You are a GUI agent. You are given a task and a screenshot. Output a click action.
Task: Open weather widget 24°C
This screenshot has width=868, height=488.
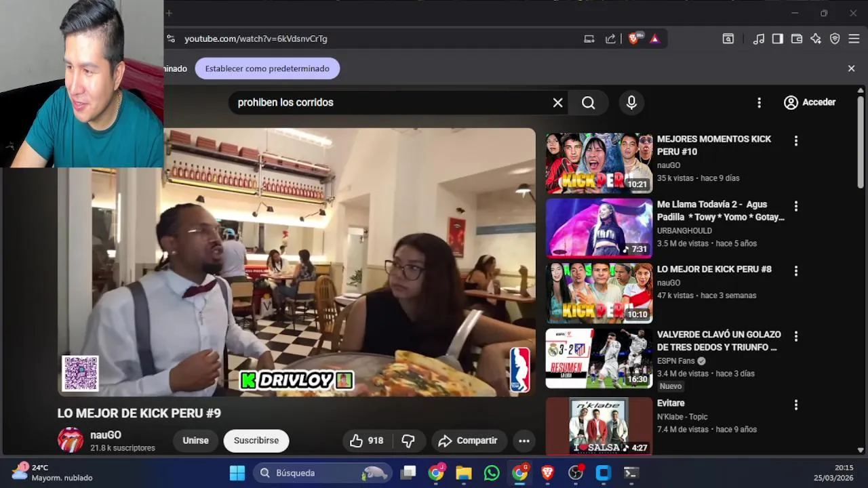(52, 472)
